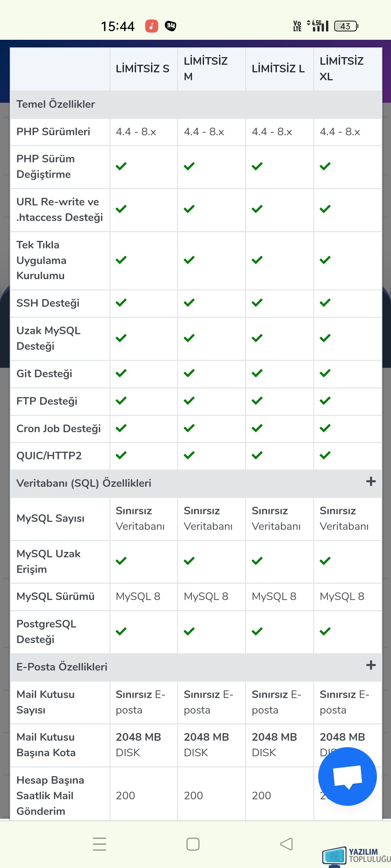The width and height of the screenshot is (391, 868).
Task: Click SSH Desteği checkmark for LİMİTSİZ L
Action: 257,303
